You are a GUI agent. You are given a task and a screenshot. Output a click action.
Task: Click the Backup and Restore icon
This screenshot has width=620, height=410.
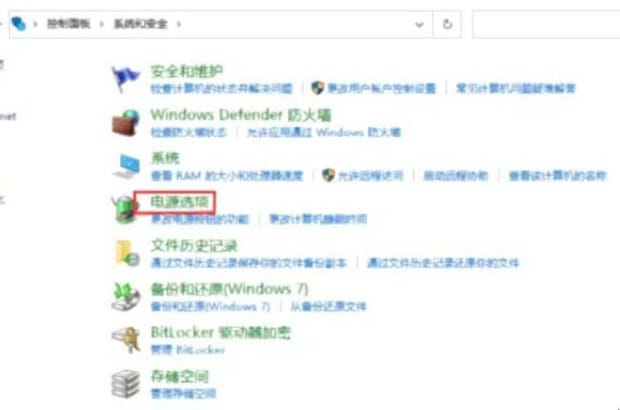click(x=126, y=297)
